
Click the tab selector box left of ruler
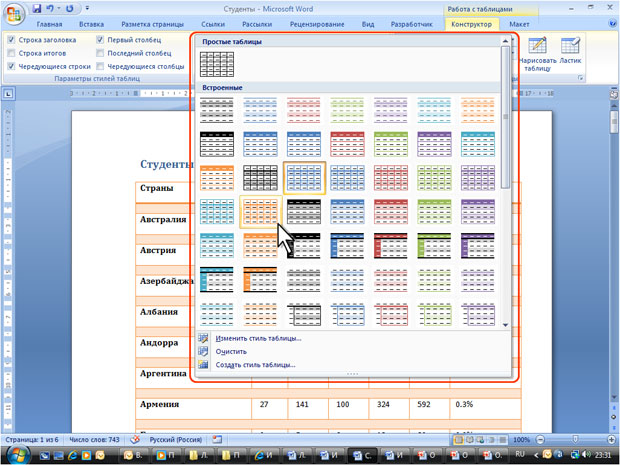pos(9,94)
